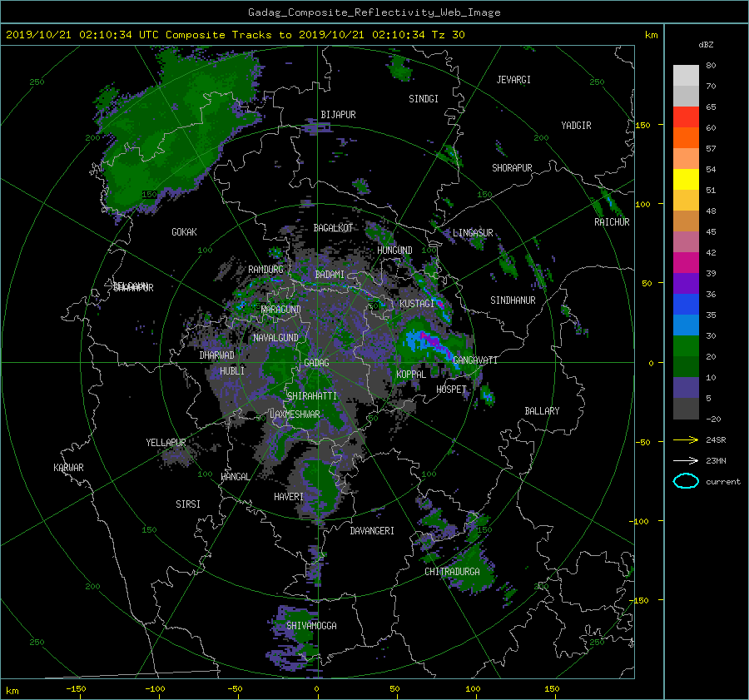Click the HUBLI city label
This screenshot has height=700, width=749.
click(231, 371)
